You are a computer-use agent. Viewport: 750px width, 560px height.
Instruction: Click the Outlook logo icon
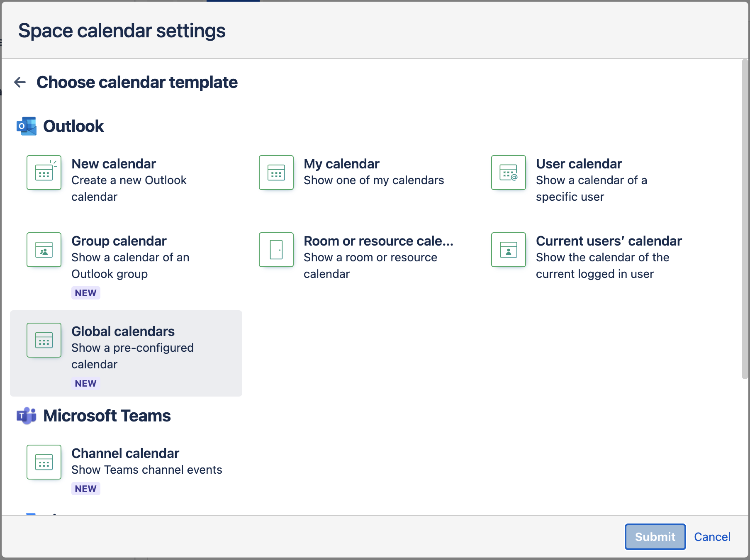click(27, 126)
